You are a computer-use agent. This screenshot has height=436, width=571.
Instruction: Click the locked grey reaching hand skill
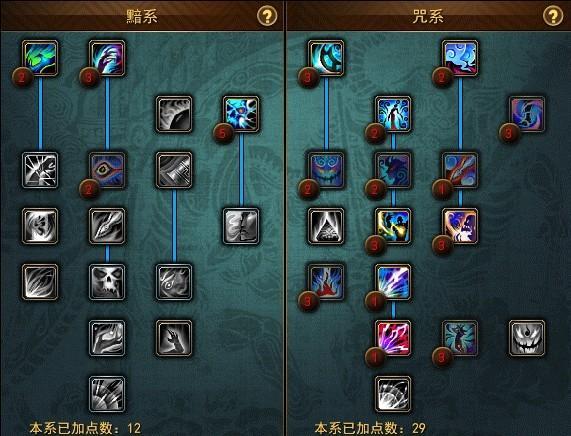point(174,338)
